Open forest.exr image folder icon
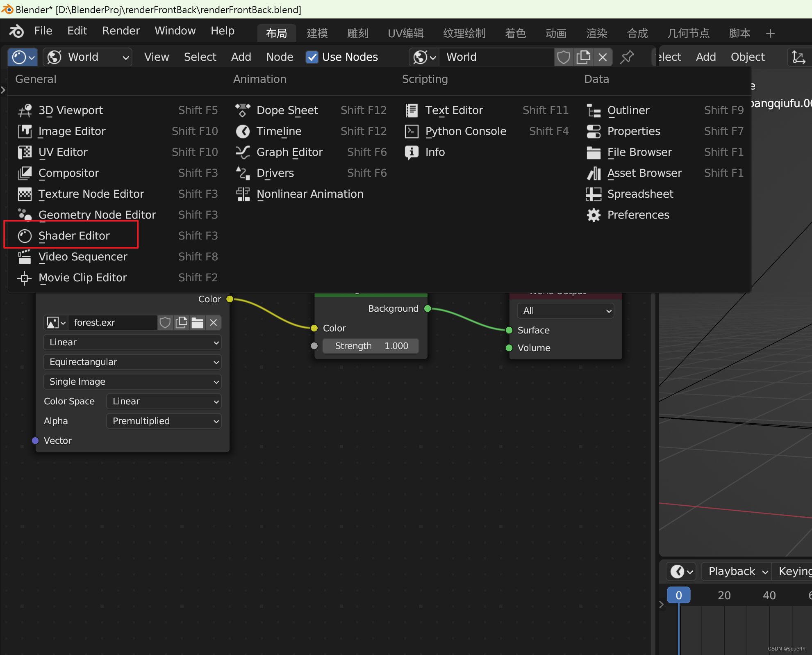The height and width of the screenshot is (655, 812). click(198, 323)
